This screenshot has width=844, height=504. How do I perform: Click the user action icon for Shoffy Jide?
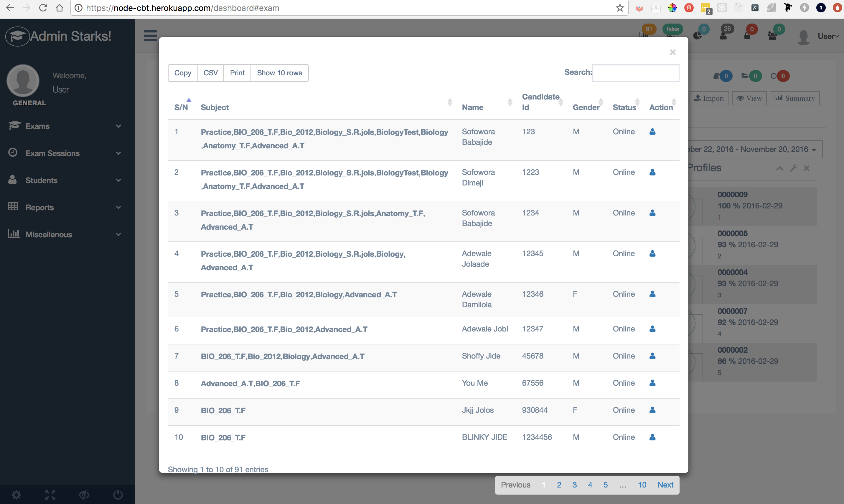[x=652, y=356]
